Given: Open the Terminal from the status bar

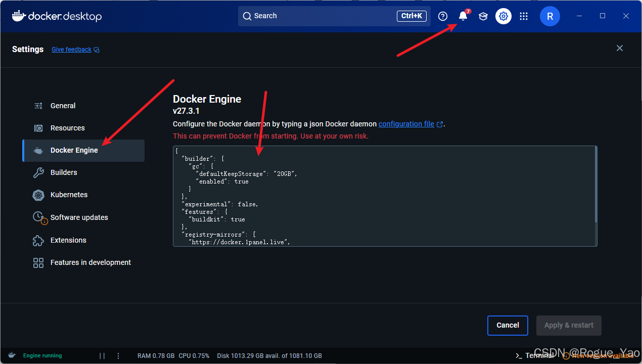Looking at the screenshot, I should [x=534, y=355].
